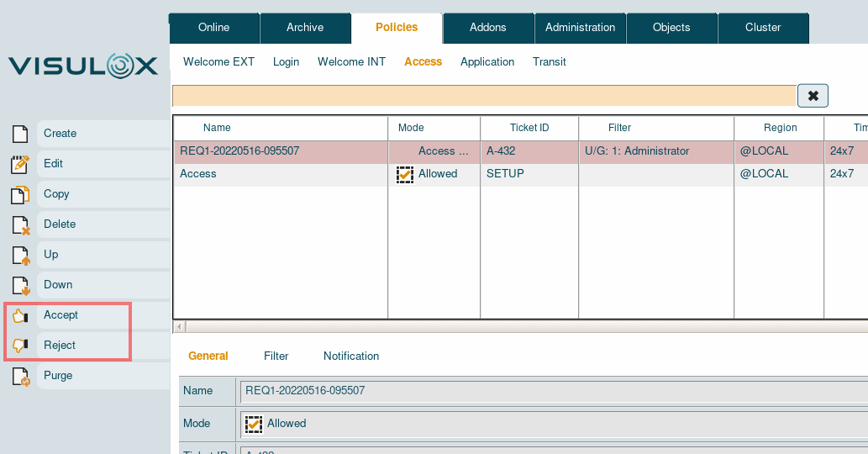Click the Down arrow document icon
Screen dimensions: 868x454
pos(20,285)
